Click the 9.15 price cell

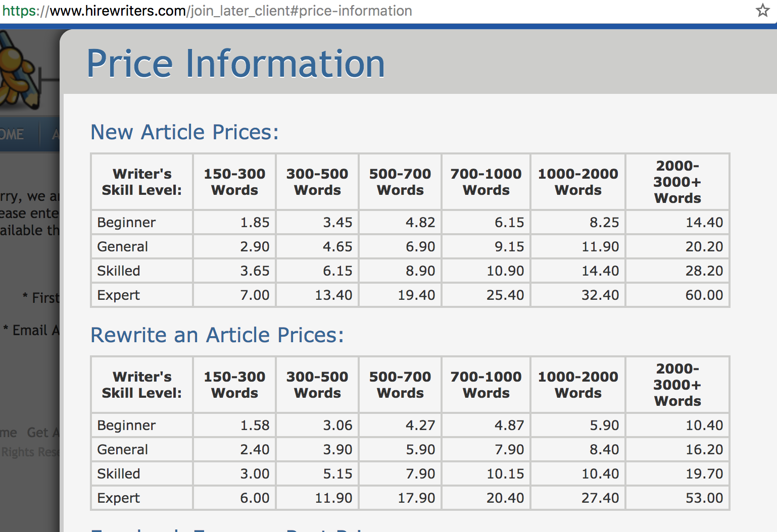click(x=486, y=246)
